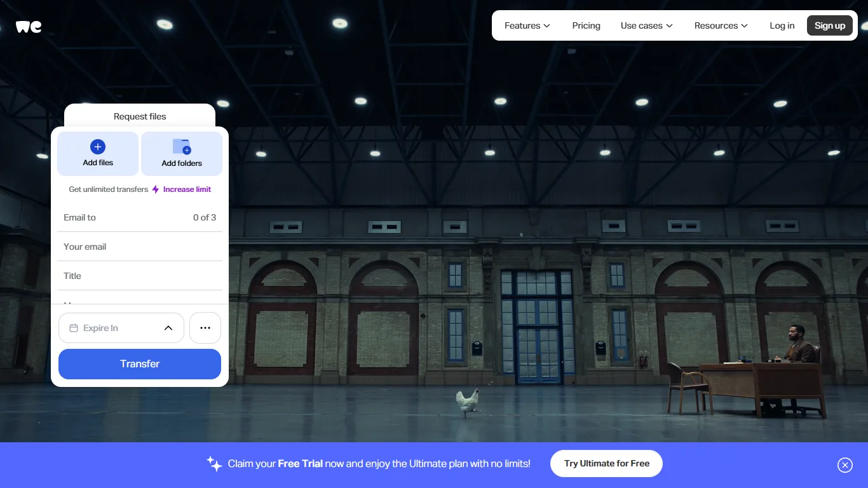Click the Sign up button
This screenshot has width=868, height=488.
830,25
